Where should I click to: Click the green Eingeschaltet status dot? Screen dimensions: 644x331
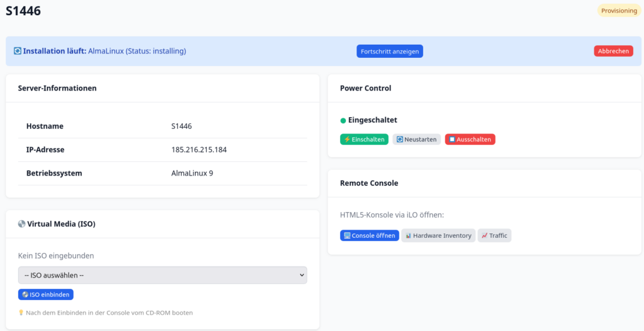[343, 120]
